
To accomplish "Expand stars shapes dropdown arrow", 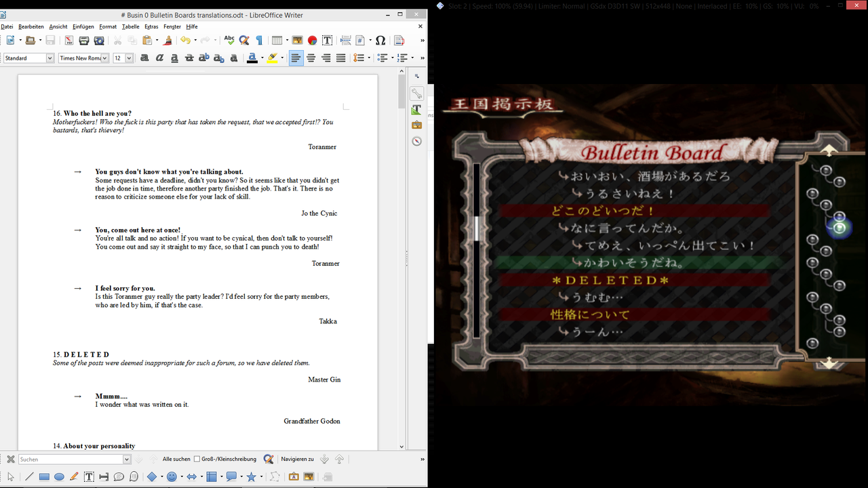I will pyautogui.click(x=262, y=477).
